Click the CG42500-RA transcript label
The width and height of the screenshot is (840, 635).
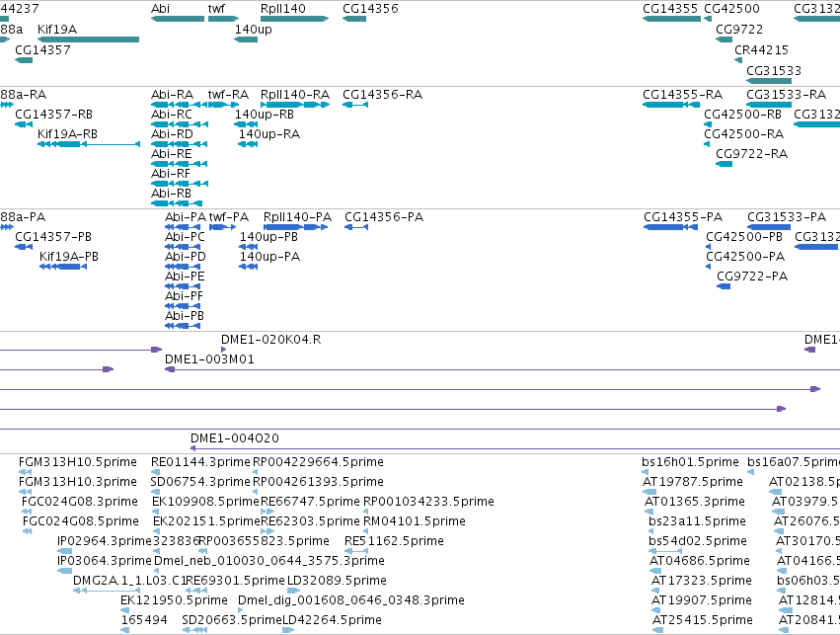(743, 134)
